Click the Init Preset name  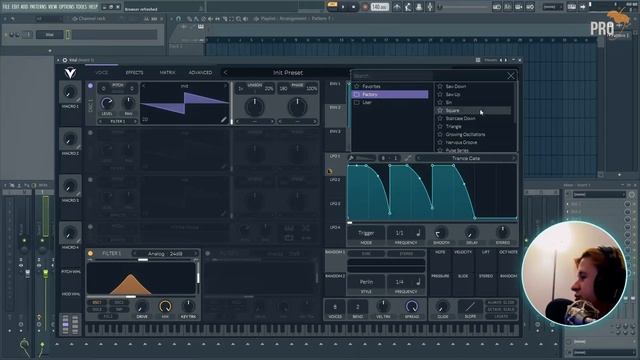point(288,73)
